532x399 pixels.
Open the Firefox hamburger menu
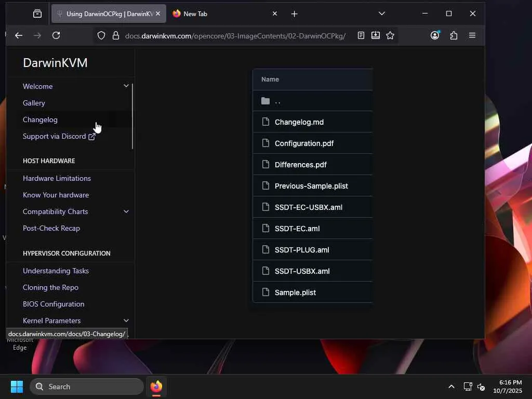click(472, 35)
